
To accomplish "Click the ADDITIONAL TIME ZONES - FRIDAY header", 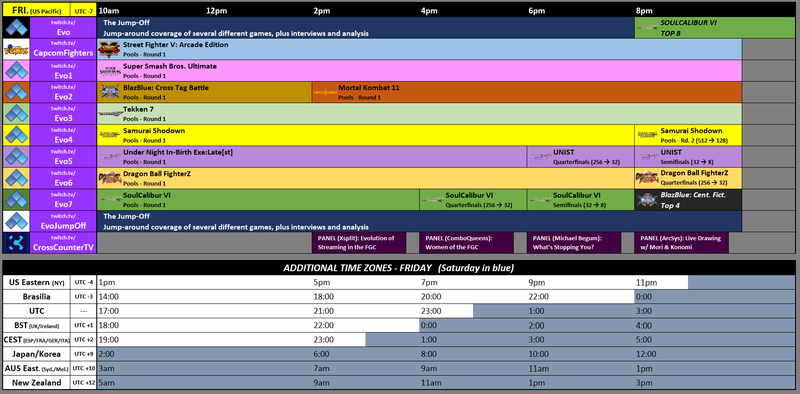I will click(x=398, y=268).
